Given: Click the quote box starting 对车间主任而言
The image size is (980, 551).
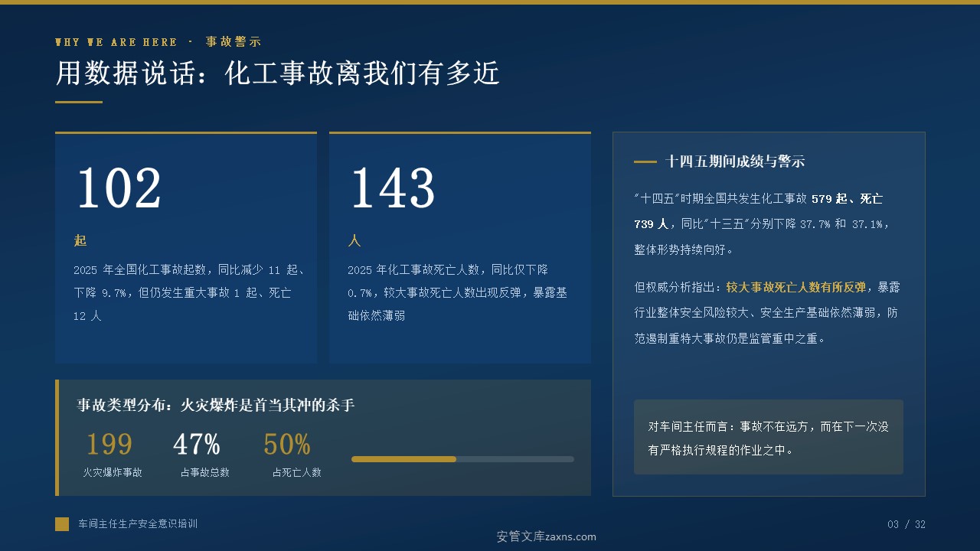Looking at the screenshot, I should click(x=769, y=437).
